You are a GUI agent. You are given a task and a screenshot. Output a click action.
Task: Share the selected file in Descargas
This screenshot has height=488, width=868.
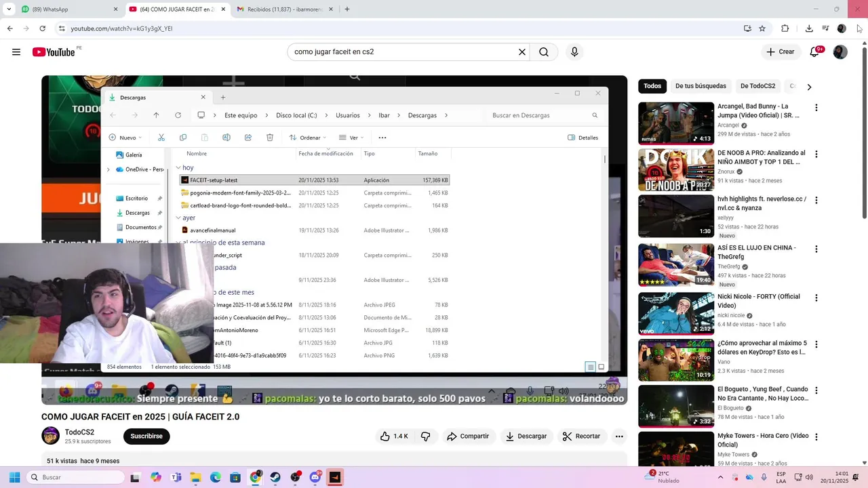click(248, 138)
